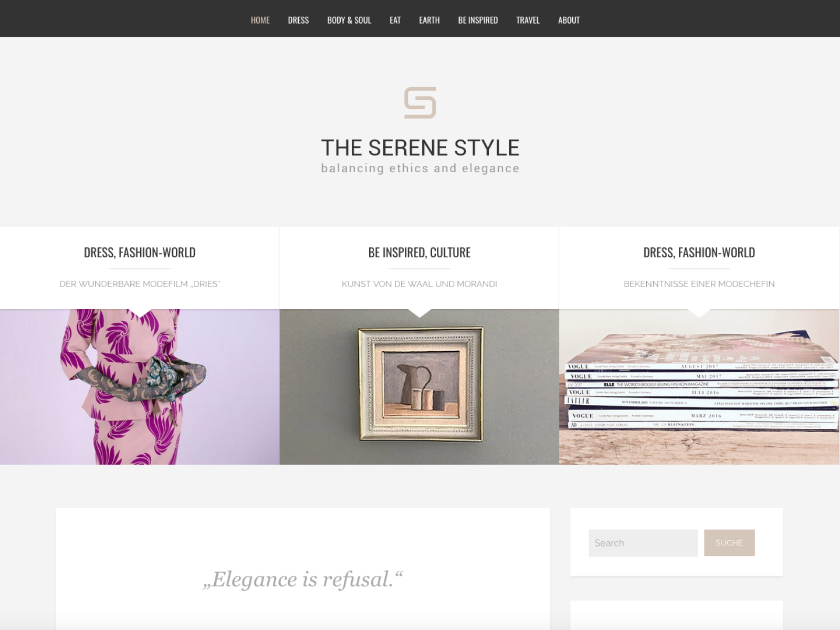This screenshot has width=840, height=630.
Task: Click the balancing ethics and elegance tagline
Action: click(420, 169)
